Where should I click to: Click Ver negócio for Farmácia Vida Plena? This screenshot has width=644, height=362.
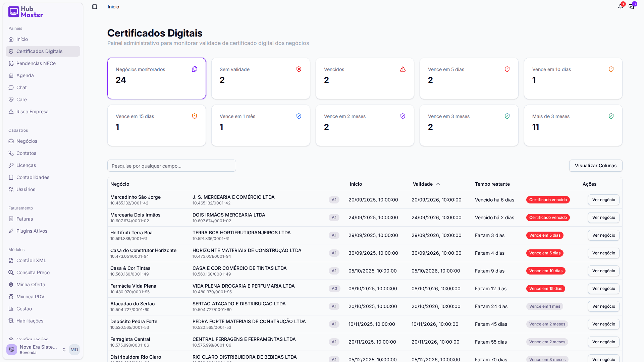[603, 289]
